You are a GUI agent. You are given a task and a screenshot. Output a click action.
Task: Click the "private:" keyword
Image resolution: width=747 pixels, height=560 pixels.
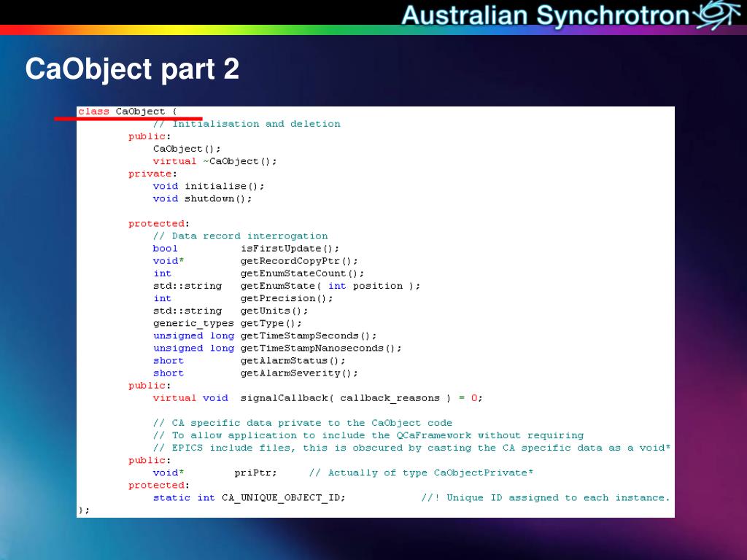(152, 174)
